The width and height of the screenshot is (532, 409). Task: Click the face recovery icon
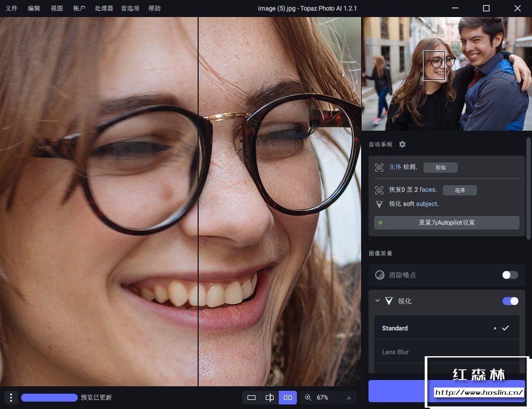pos(379,190)
